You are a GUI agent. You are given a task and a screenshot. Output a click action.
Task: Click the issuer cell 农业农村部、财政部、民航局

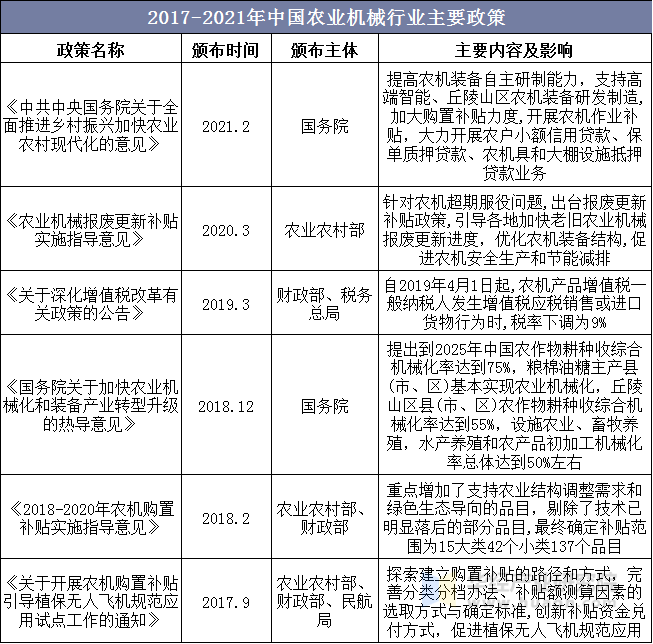click(x=324, y=602)
